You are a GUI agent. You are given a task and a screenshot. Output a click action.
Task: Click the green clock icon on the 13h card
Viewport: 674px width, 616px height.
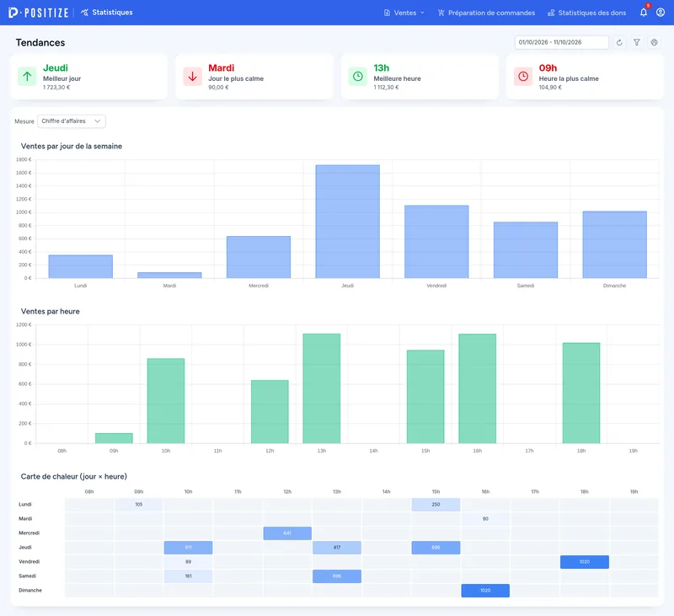pyautogui.click(x=357, y=77)
